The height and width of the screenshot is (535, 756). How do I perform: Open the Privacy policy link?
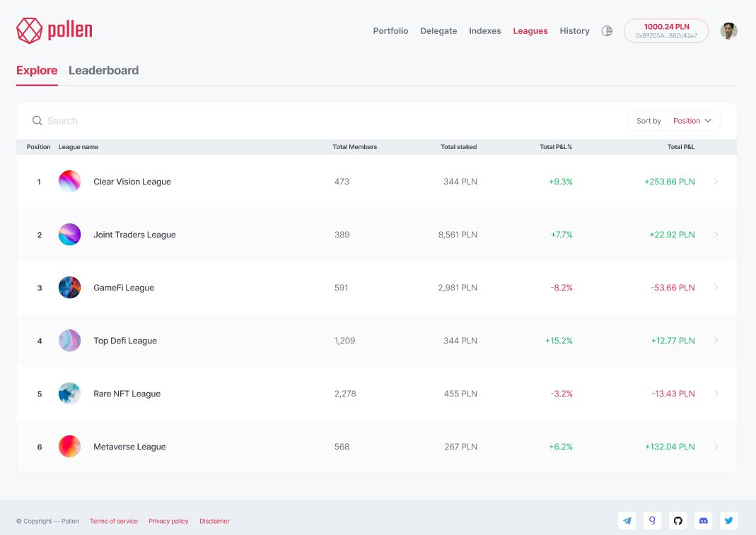pyautogui.click(x=168, y=522)
